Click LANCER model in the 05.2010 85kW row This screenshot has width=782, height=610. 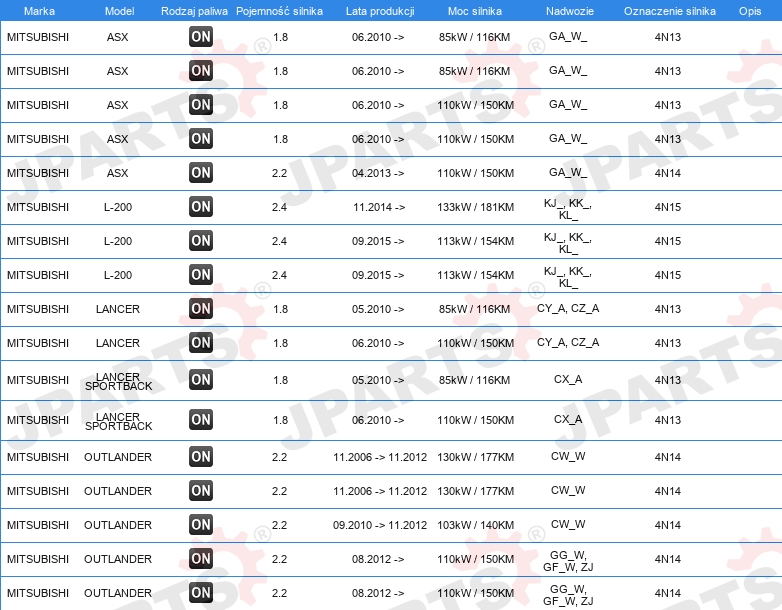point(118,309)
